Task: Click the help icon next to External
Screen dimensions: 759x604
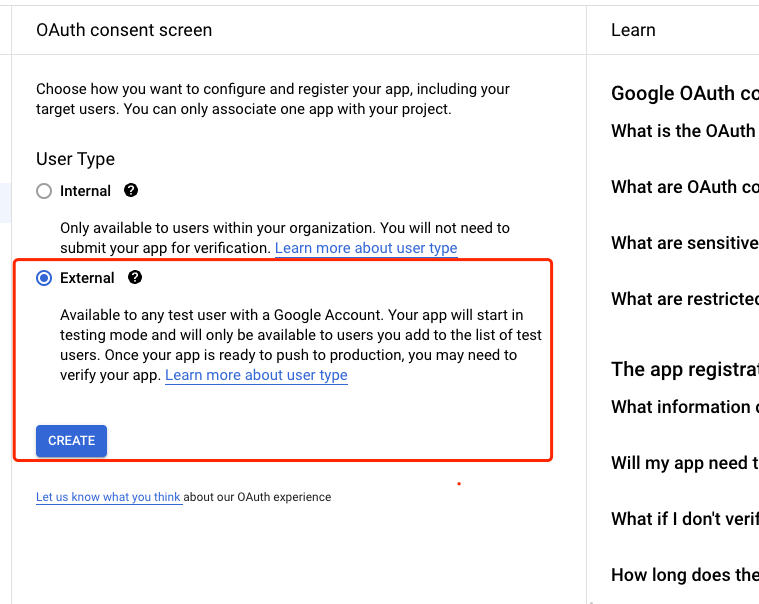Action: click(135, 277)
